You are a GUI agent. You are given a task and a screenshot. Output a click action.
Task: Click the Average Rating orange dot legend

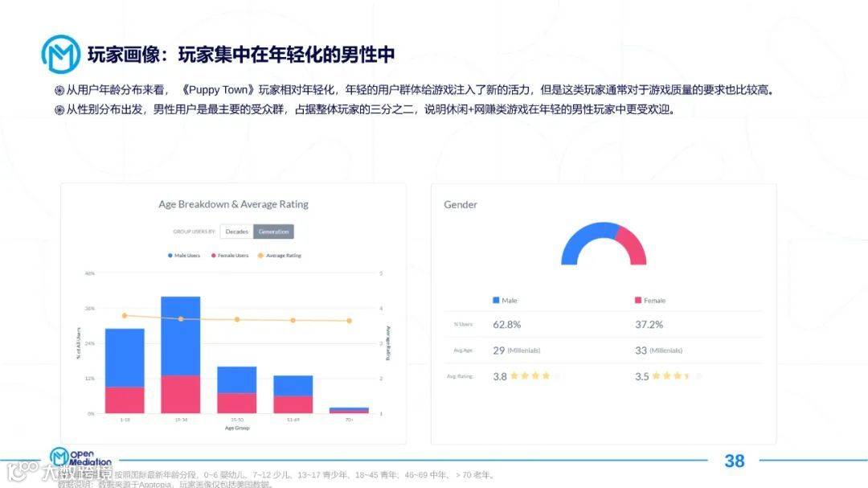(260, 254)
